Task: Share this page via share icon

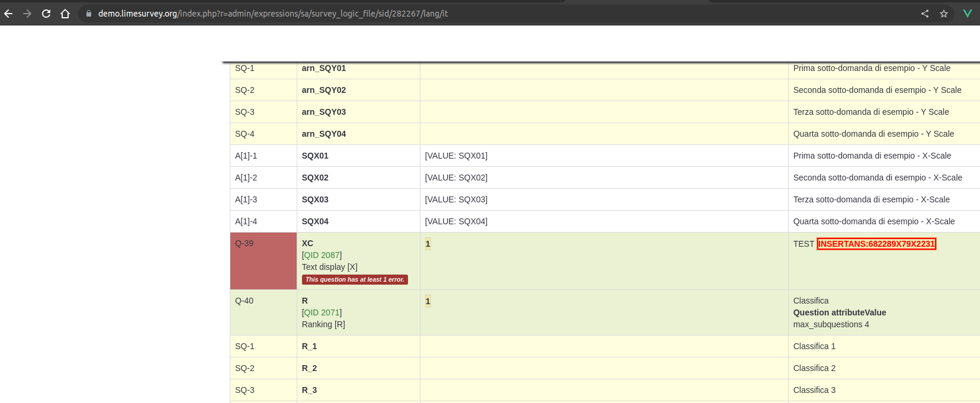Action: coord(925,14)
